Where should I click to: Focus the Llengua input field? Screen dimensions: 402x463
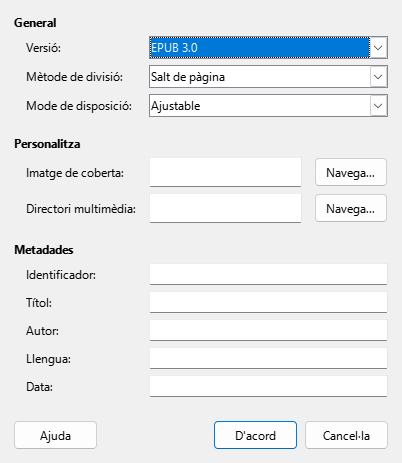(x=268, y=358)
